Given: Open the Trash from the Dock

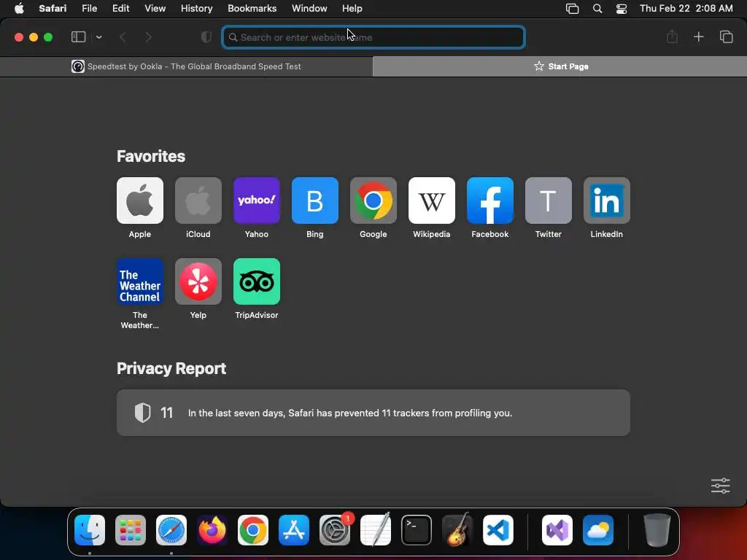Looking at the screenshot, I should click(x=657, y=530).
